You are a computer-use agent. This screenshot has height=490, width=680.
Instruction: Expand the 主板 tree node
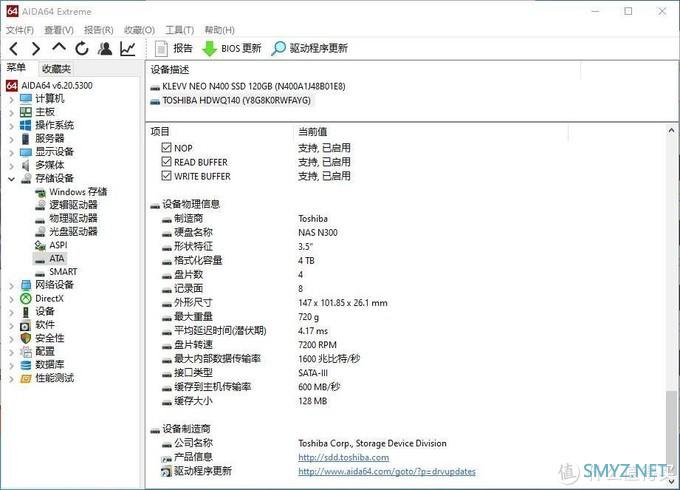(x=12, y=113)
